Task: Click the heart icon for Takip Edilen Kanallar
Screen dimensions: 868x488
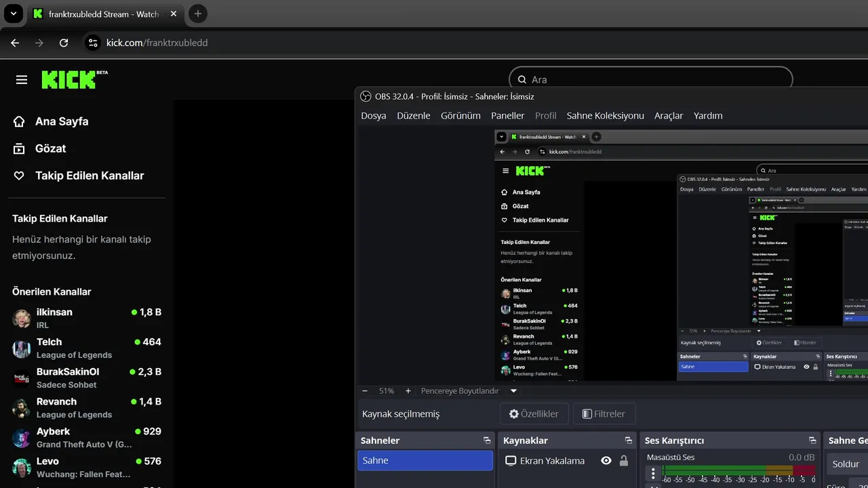Action: [19, 176]
